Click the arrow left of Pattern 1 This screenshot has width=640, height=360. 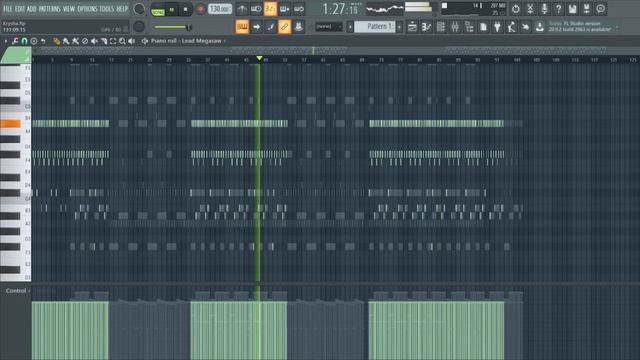[x=350, y=27]
